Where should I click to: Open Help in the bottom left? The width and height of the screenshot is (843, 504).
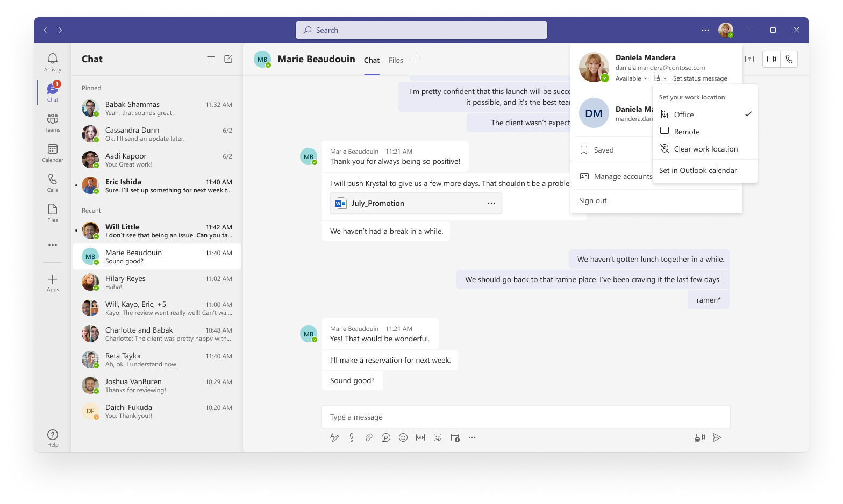(53, 438)
